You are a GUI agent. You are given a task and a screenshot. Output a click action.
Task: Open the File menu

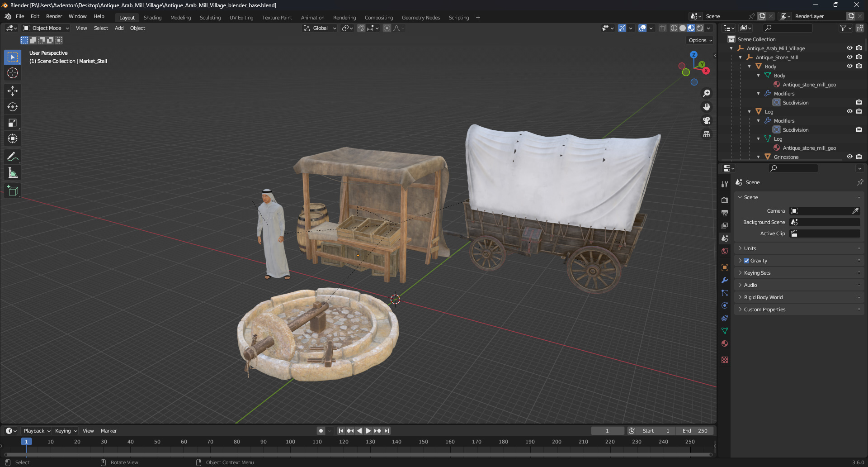[20, 16]
